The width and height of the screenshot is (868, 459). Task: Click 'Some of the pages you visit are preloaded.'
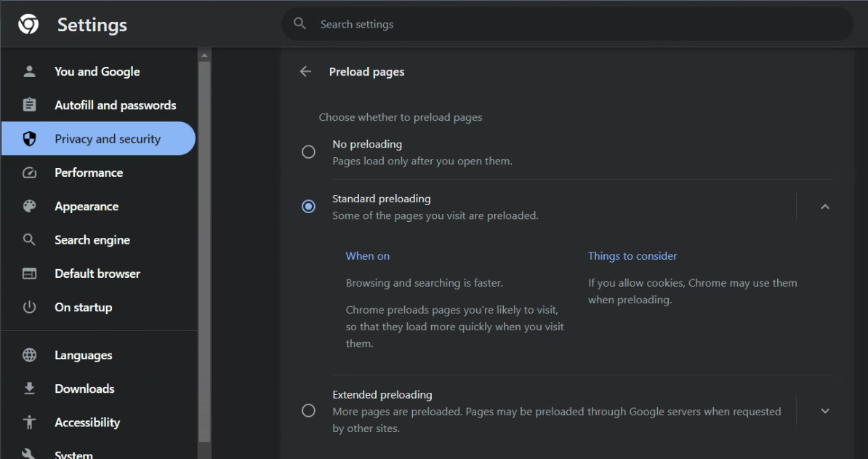click(435, 215)
